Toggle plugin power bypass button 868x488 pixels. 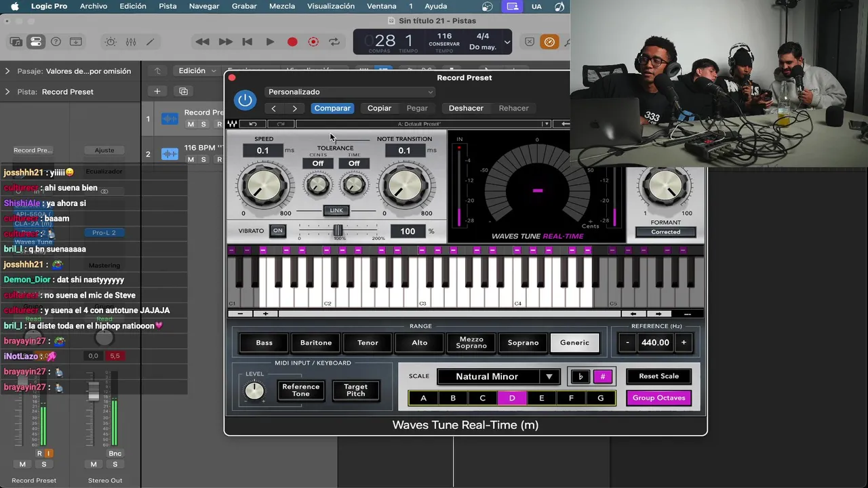[x=245, y=100]
